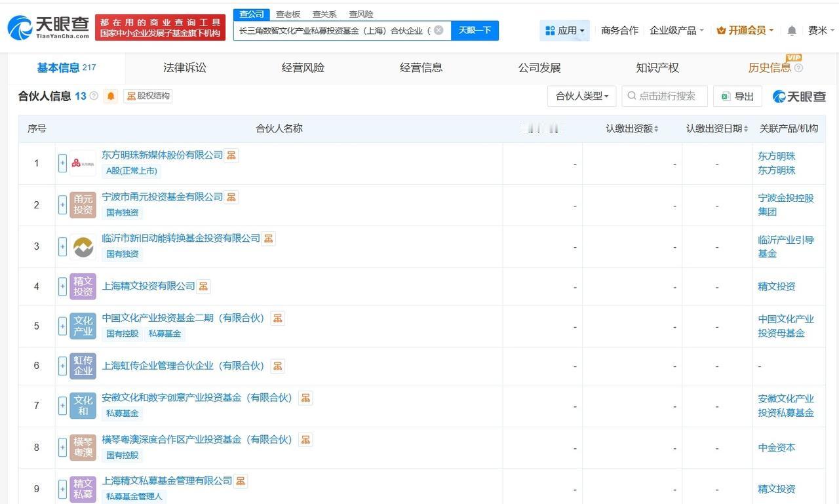Viewport: 839px width, 504px height.
Task: Open the notification bell in header
Action: pyautogui.click(x=792, y=31)
